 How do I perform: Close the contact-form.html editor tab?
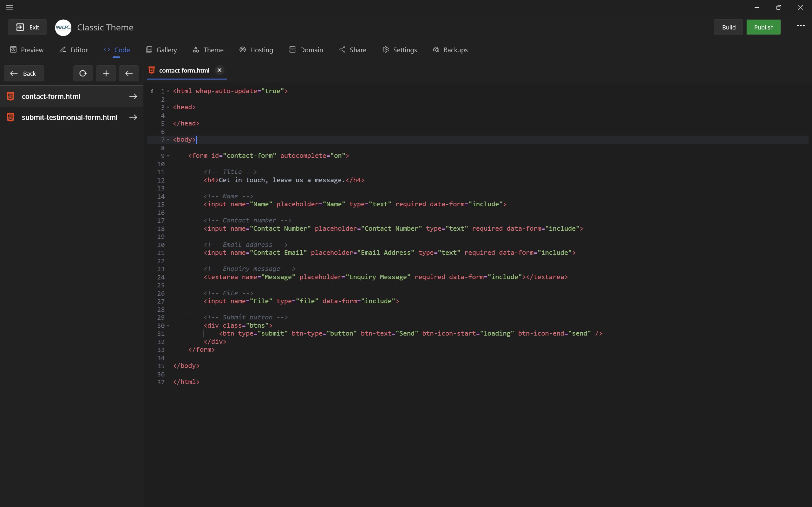(x=219, y=70)
